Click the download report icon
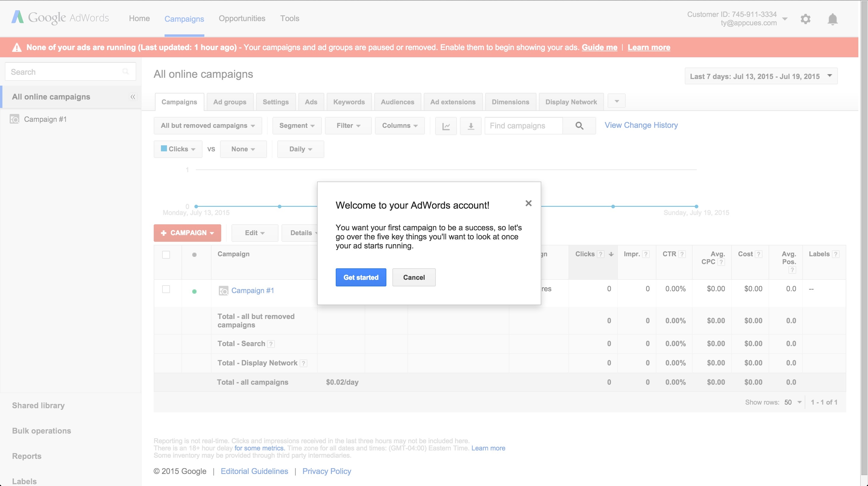 471,126
